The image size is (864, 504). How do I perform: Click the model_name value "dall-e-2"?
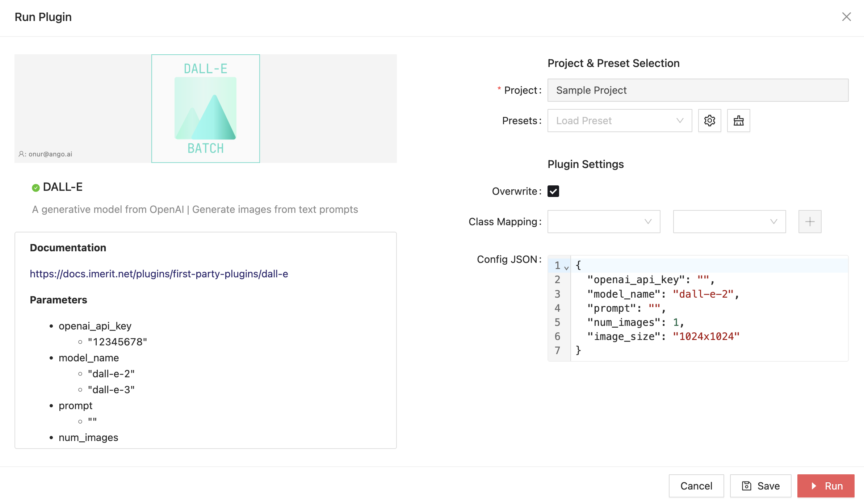pos(703,294)
